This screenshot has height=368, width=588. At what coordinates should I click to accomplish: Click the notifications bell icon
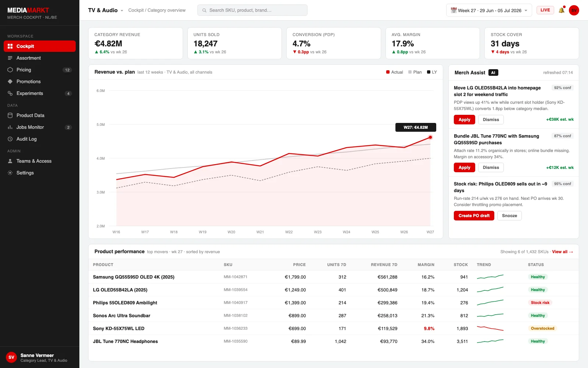(x=562, y=10)
